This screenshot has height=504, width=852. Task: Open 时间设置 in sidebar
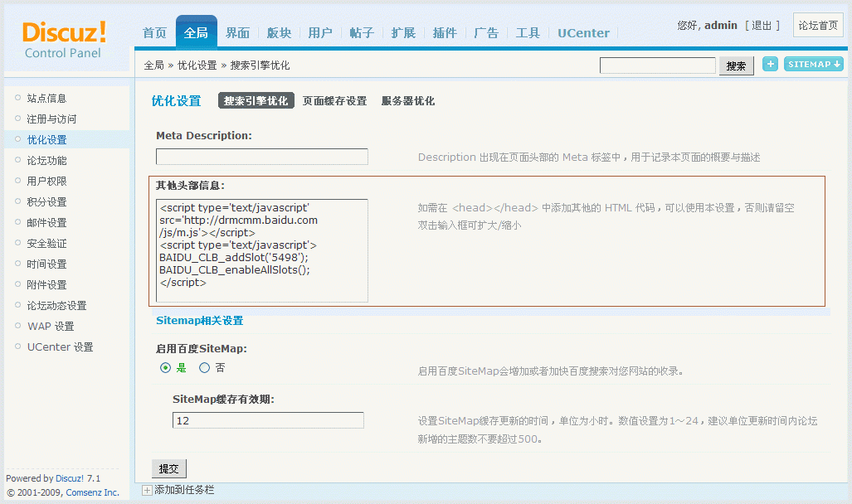point(46,264)
